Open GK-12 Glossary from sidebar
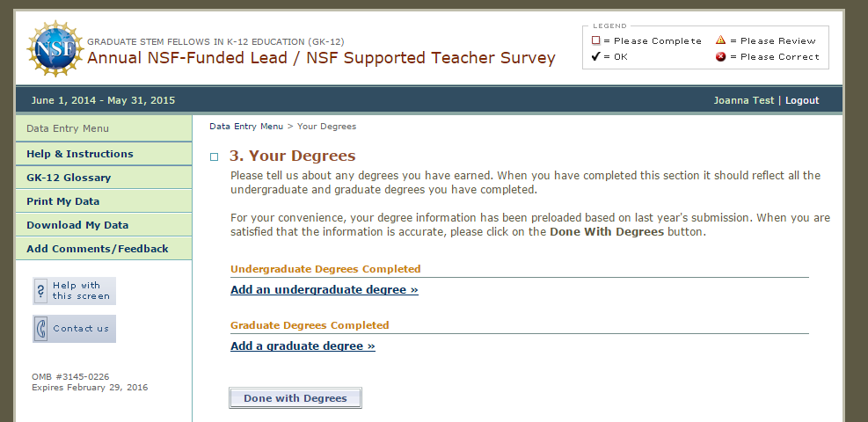Viewport: 868px width, 422px height. point(69,178)
